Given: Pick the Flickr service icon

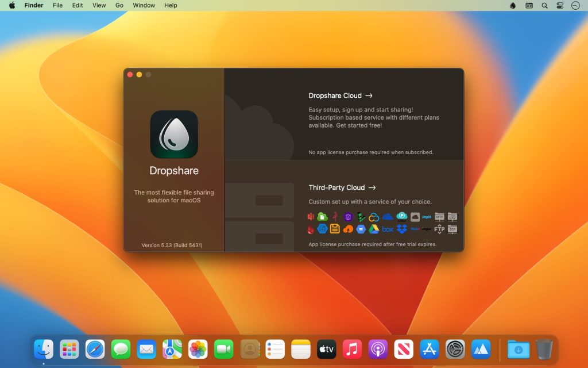Looking at the screenshot, I should pyautogui.click(x=415, y=229).
